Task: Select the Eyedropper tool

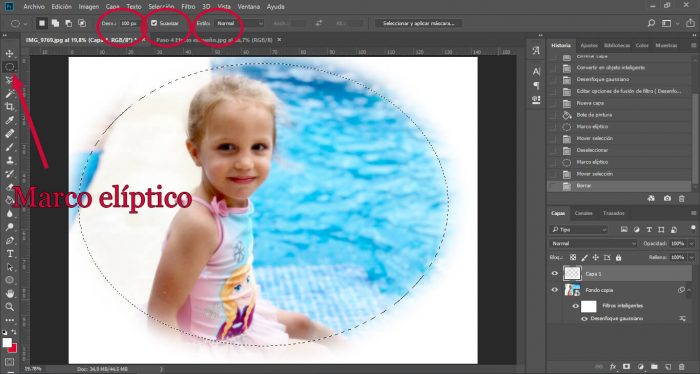Action: (x=9, y=120)
